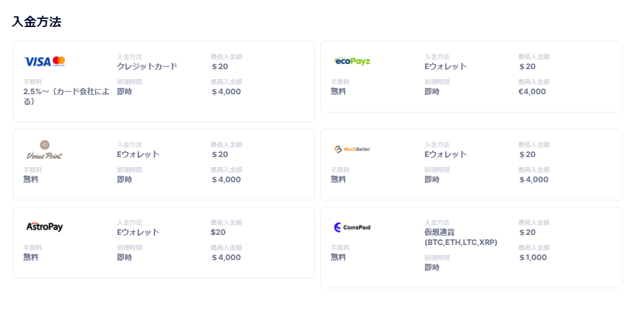Select the クレジットカード deposit method text

point(147,67)
